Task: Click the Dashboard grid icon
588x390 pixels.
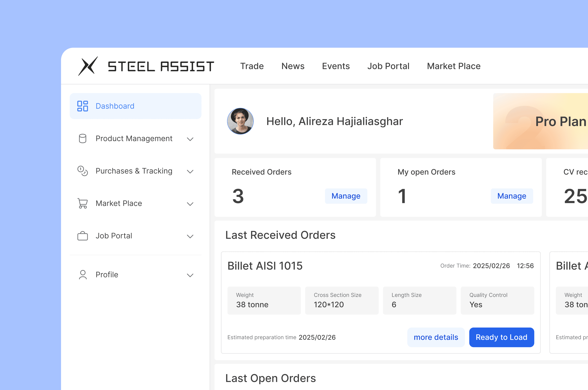Action: pos(83,106)
